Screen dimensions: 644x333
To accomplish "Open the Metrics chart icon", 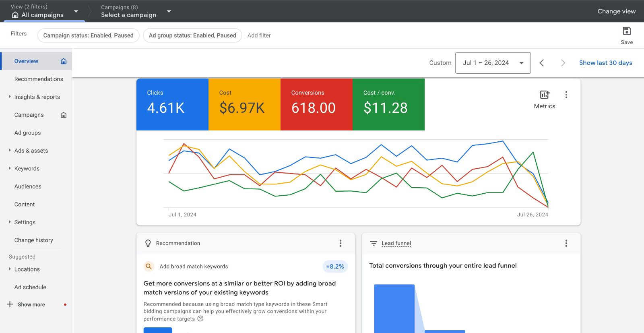I will click(544, 95).
